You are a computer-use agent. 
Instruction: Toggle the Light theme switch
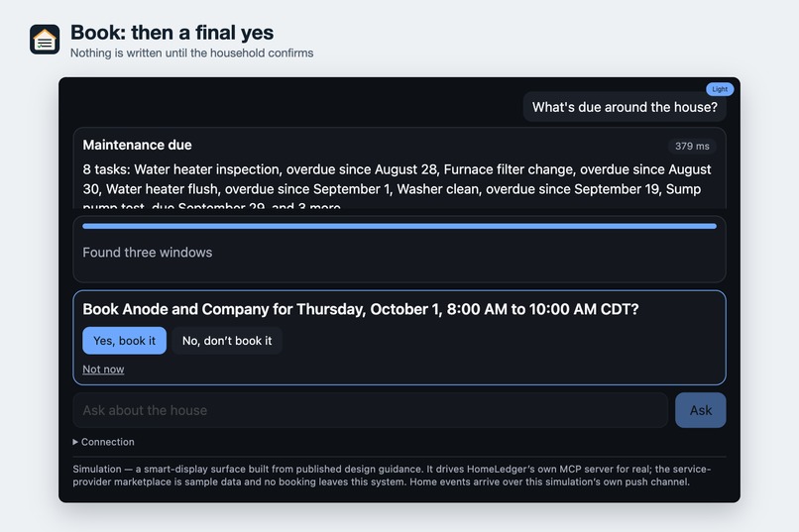click(720, 89)
